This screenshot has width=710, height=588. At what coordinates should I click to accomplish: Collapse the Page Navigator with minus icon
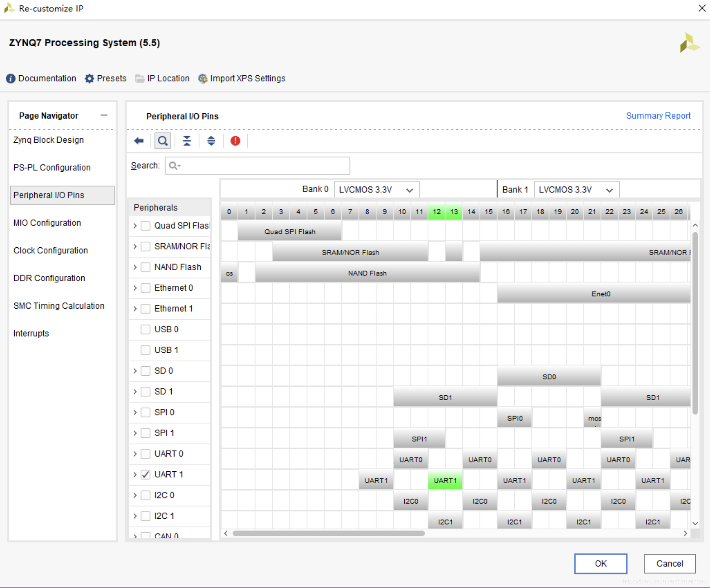(104, 115)
